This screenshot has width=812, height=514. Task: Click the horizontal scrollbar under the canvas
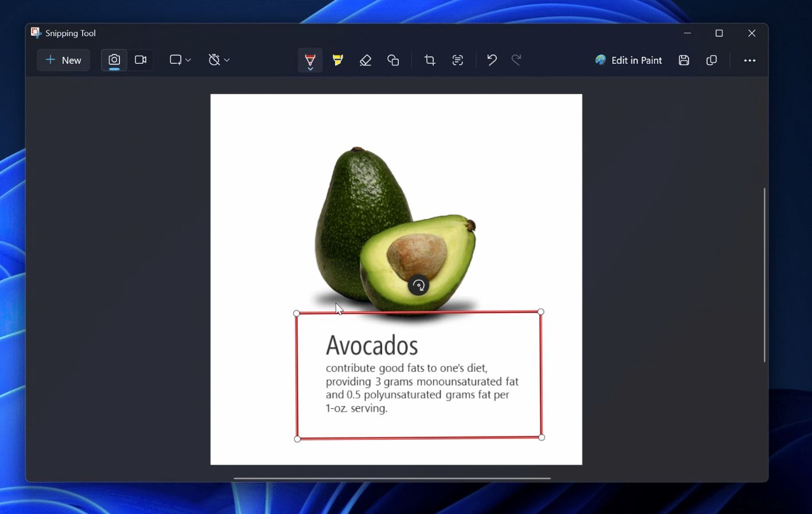point(392,478)
